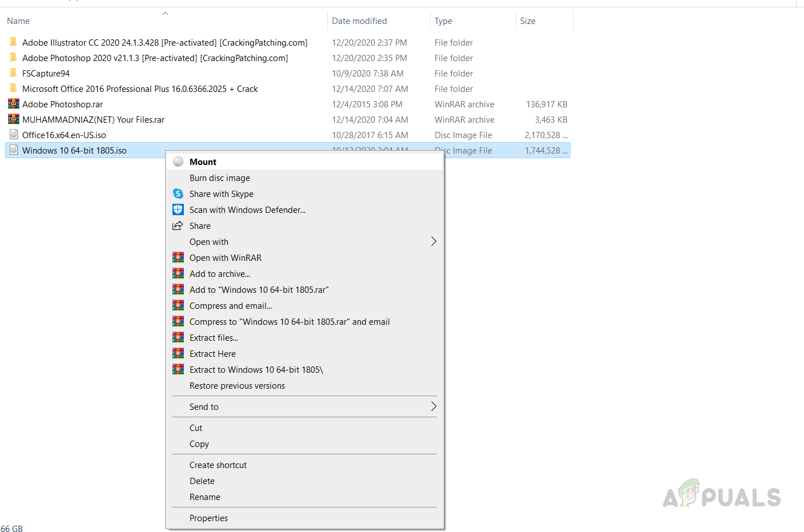This screenshot has height=532, width=804.
Task: Click the 10/9/2020 7:38 AM date
Action: 368,74
